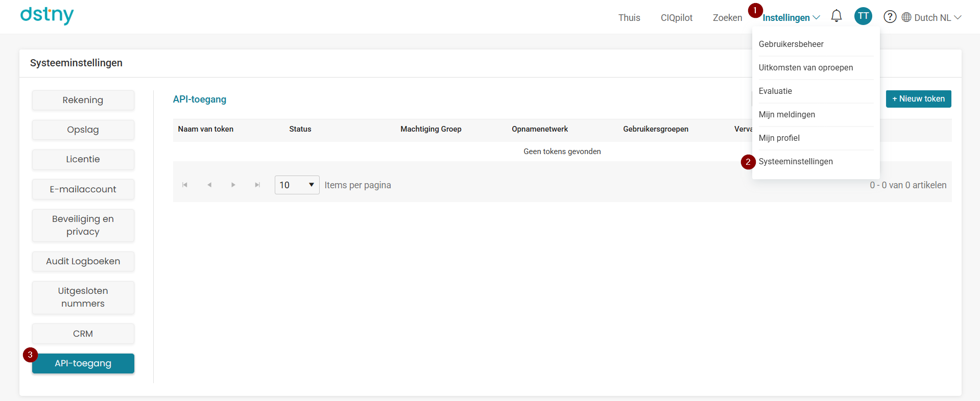
Task: Create a token with Nieuw token
Action: pos(918,99)
